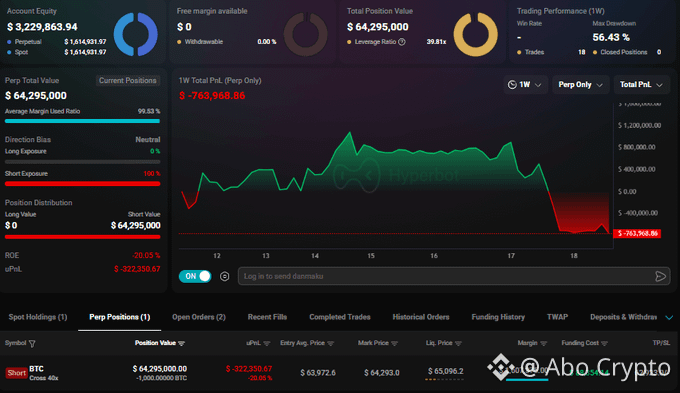Open the Perp Only dropdown
Screen dimensions: 680x393
580,85
